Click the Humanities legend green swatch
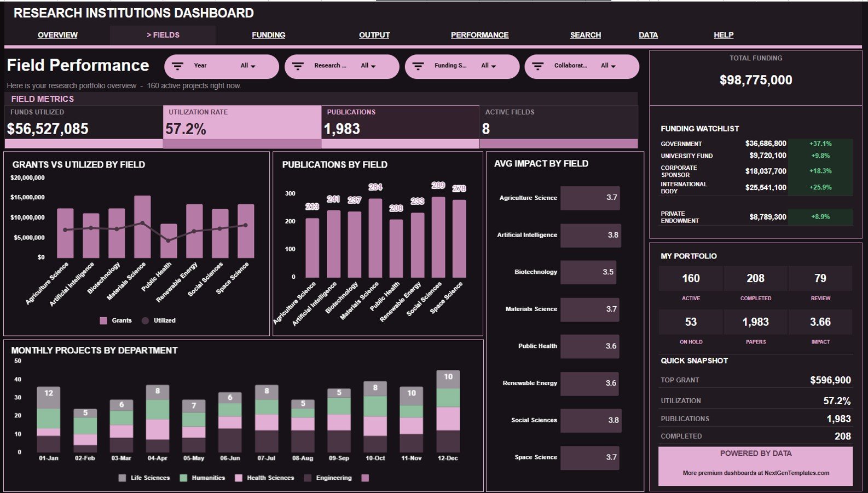Image resolution: width=868 pixels, height=493 pixels. tap(183, 478)
